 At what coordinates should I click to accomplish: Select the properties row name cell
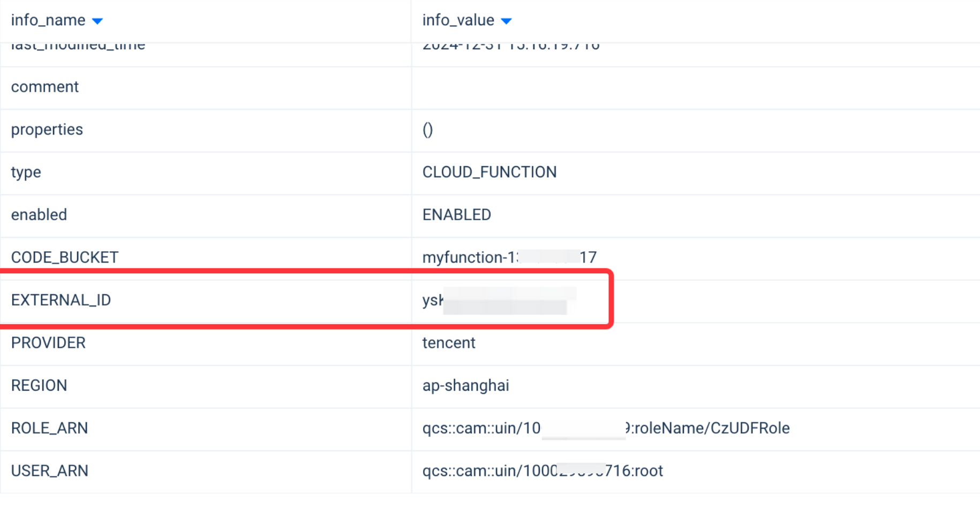coord(47,130)
